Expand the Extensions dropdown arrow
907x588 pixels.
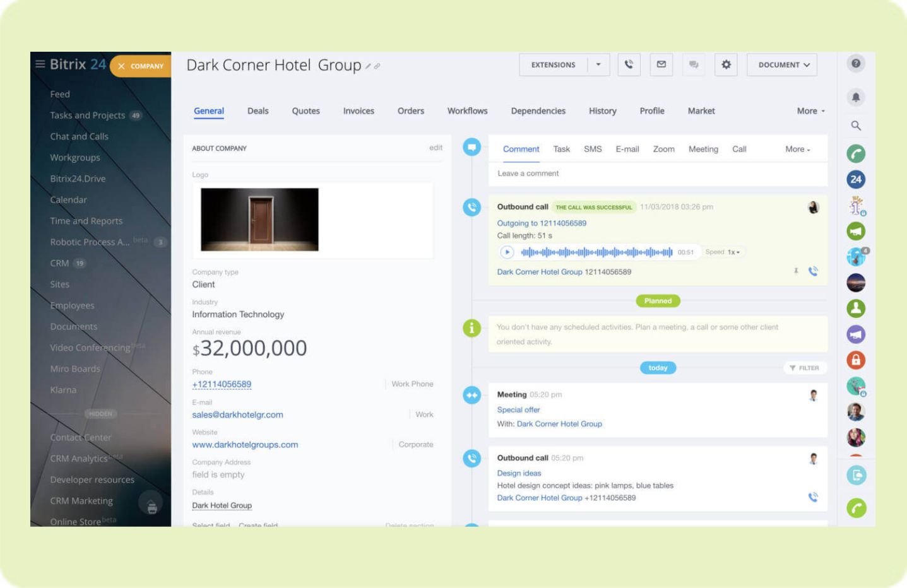coord(598,64)
